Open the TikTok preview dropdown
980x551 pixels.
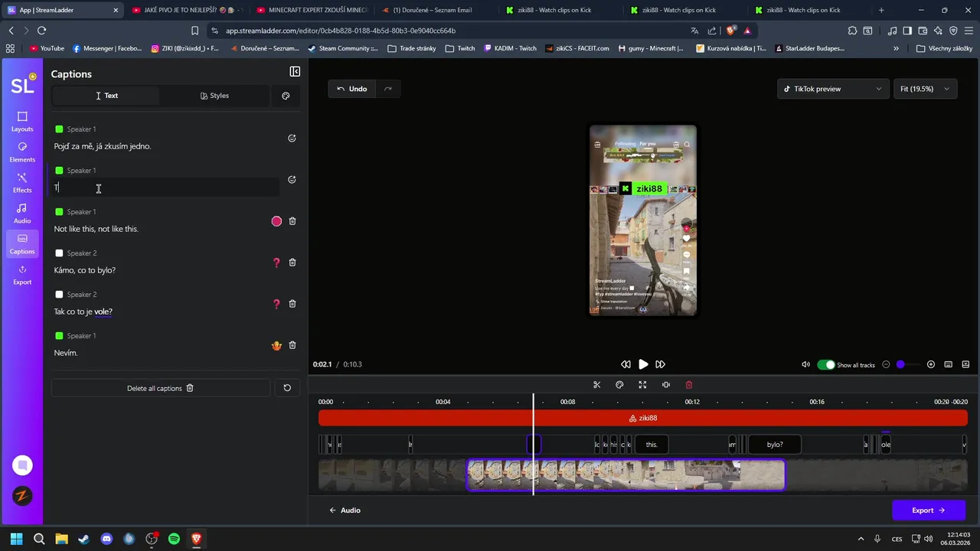[833, 89]
